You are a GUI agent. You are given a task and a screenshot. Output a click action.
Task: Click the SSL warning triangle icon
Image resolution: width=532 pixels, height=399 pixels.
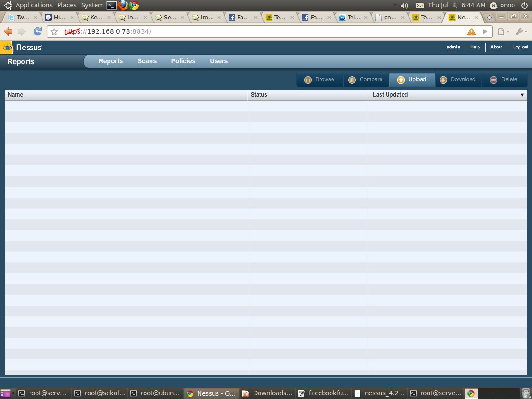[x=471, y=31]
